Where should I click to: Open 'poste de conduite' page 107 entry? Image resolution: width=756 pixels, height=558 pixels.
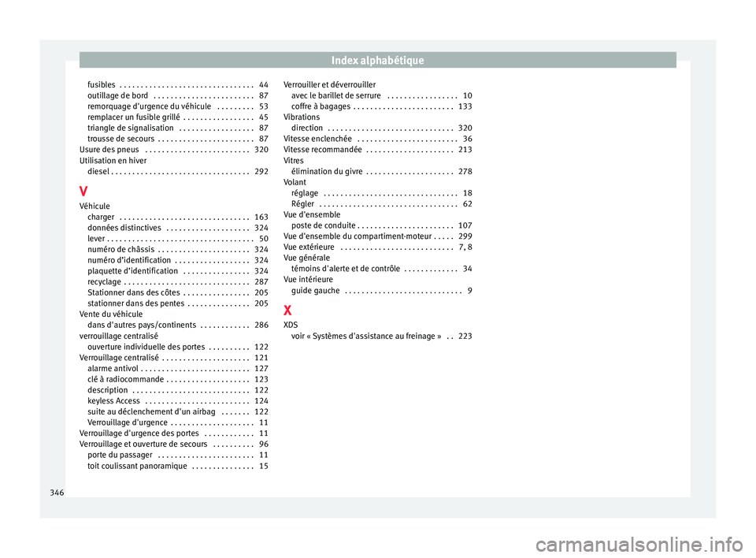pos(382,225)
